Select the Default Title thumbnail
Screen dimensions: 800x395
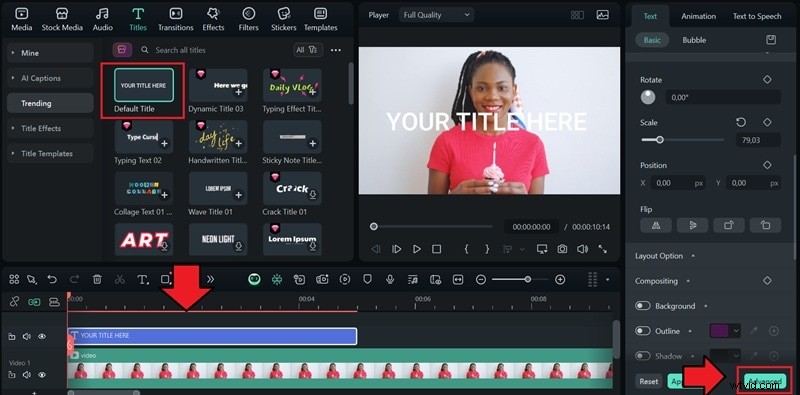click(143, 85)
